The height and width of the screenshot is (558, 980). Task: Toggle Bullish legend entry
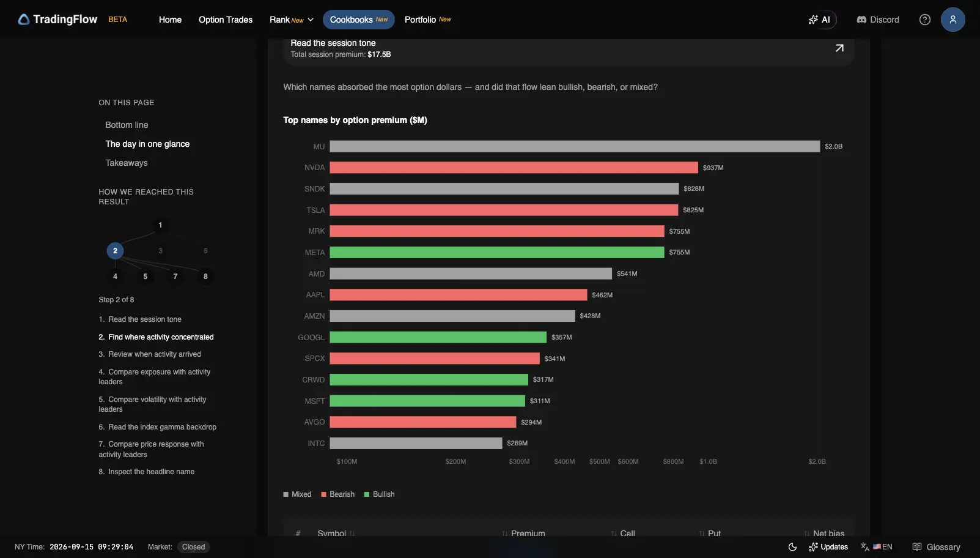(x=379, y=494)
